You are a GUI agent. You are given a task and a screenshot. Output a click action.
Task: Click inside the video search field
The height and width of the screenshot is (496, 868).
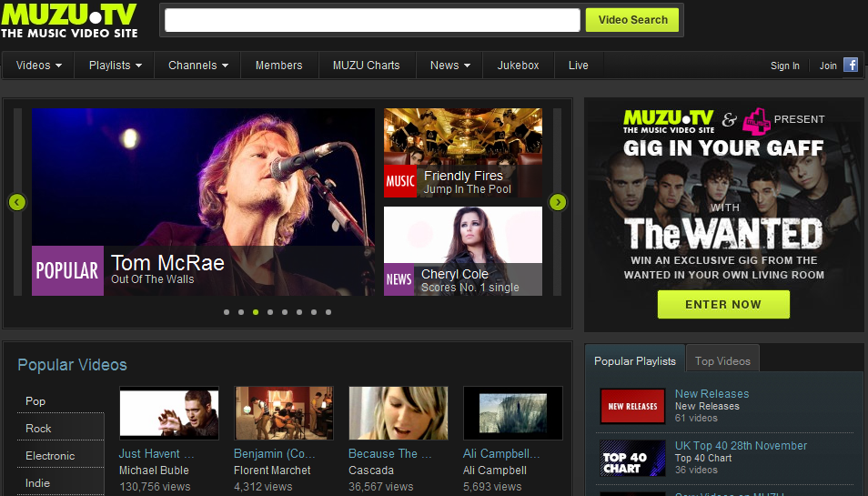pos(372,20)
